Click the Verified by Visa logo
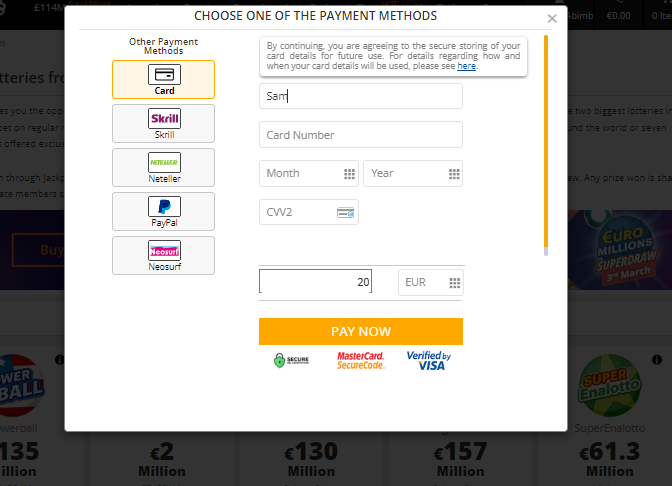672x486 pixels. click(x=429, y=360)
